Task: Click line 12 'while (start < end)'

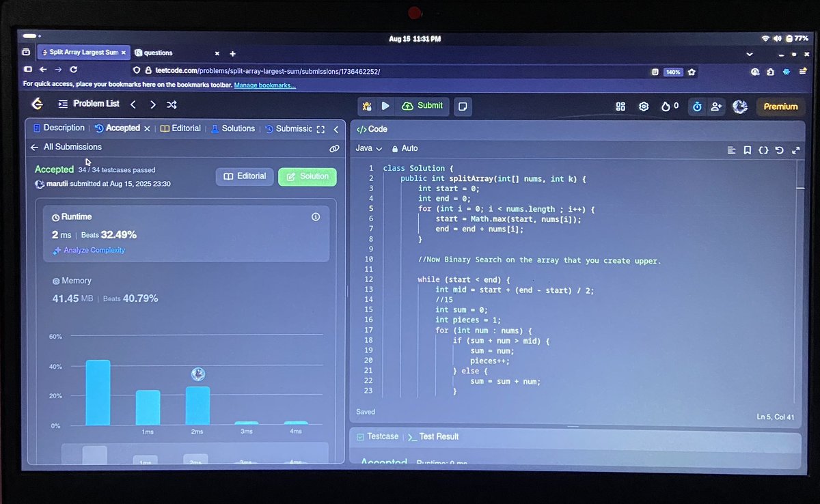Action: coord(465,280)
